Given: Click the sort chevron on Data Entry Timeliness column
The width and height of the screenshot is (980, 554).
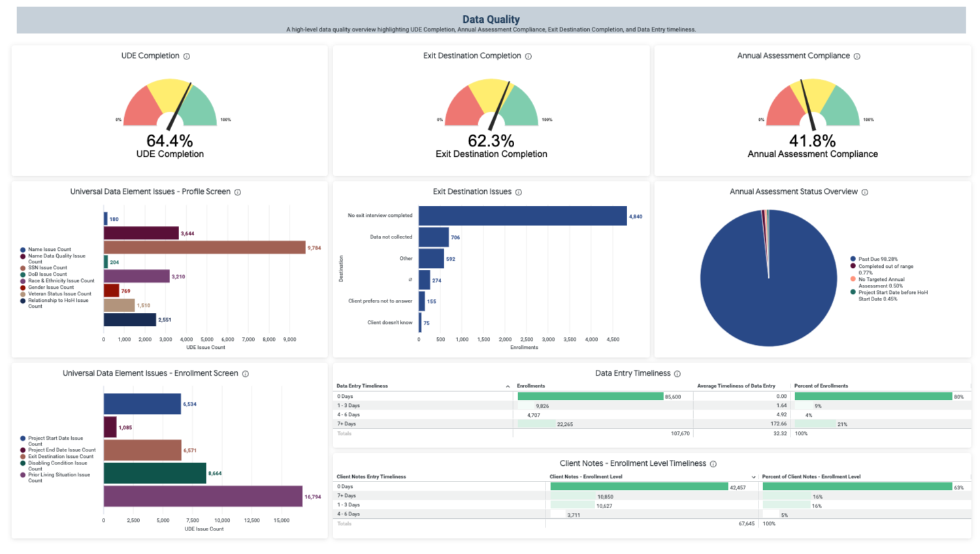Looking at the screenshot, I should [x=509, y=386].
